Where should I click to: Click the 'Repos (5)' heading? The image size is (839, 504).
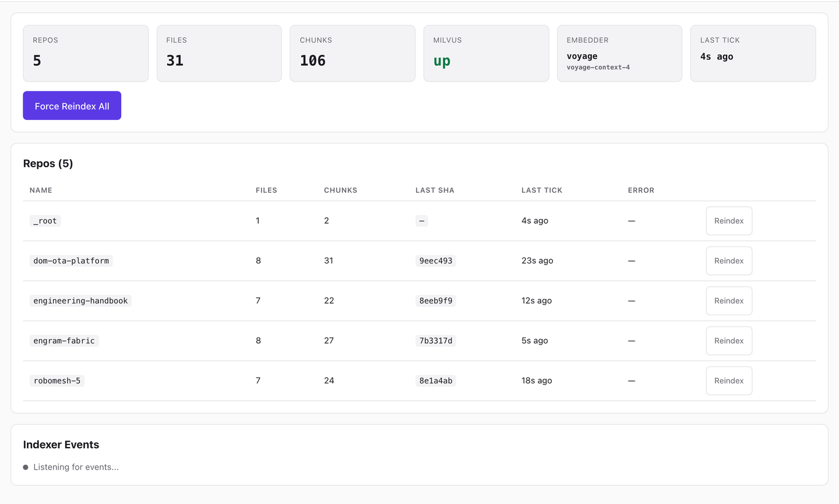pos(48,164)
